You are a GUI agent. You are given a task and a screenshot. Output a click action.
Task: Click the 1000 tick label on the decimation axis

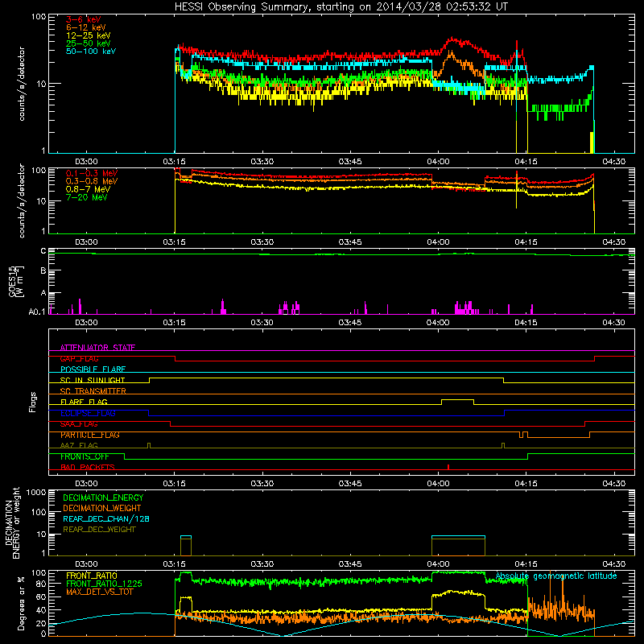(36, 493)
